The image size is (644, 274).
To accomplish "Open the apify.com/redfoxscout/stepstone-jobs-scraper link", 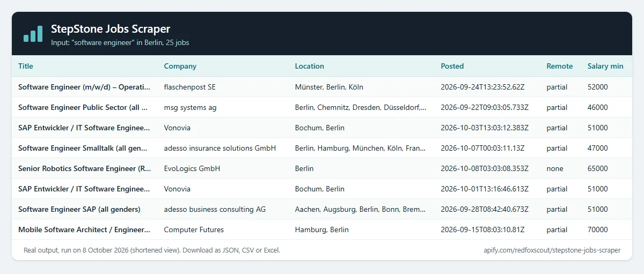I will [x=552, y=250].
